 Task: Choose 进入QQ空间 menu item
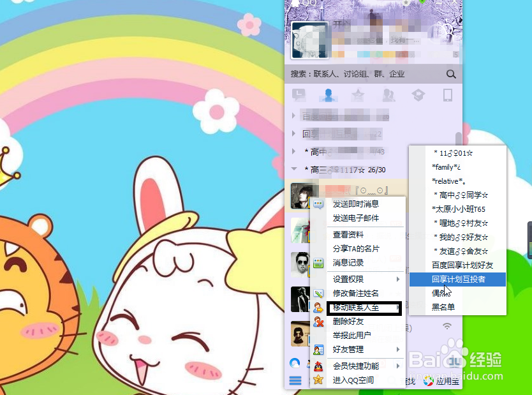click(x=353, y=380)
